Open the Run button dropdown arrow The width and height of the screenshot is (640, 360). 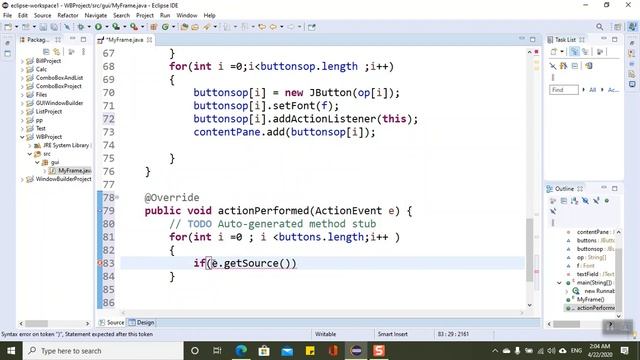tap(107, 27)
